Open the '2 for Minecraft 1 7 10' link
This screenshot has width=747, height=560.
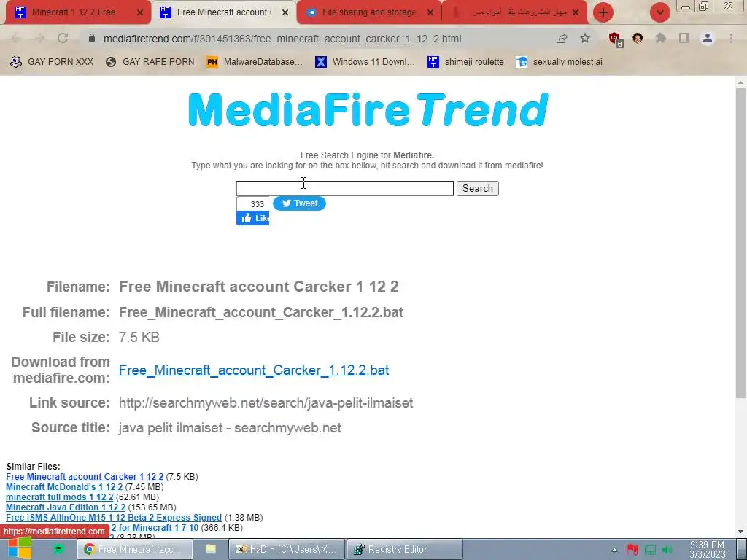tap(155, 528)
